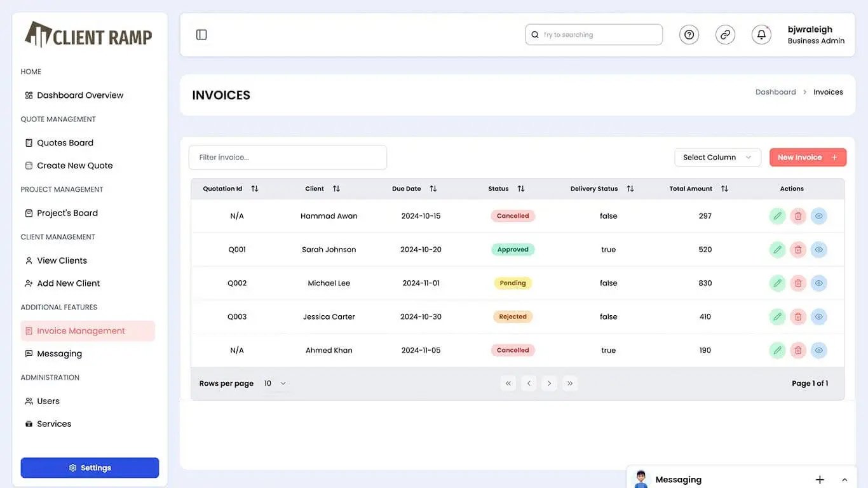Viewport: 868px width, 488px height.
Task: Open Project's Board
Action: pos(61,213)
